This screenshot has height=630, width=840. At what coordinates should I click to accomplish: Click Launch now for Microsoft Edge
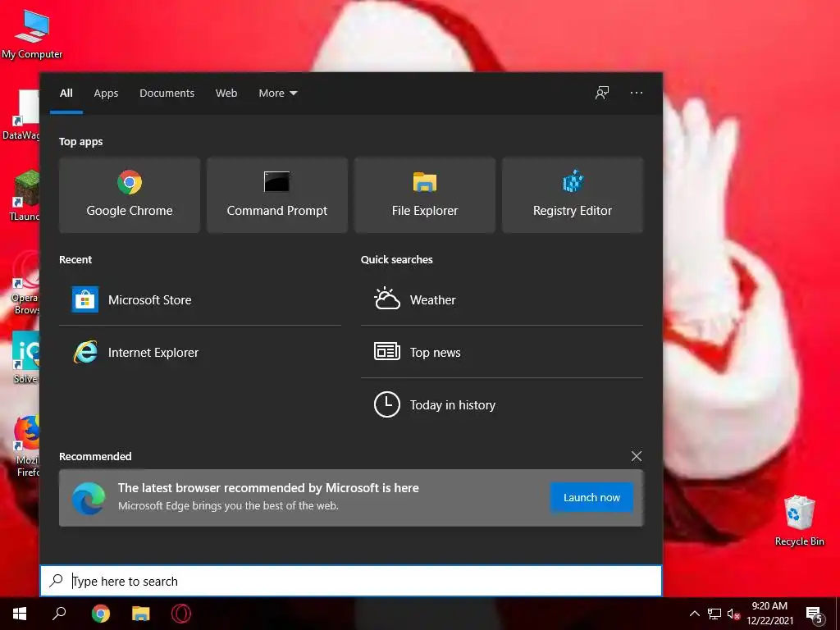(591, 497)
